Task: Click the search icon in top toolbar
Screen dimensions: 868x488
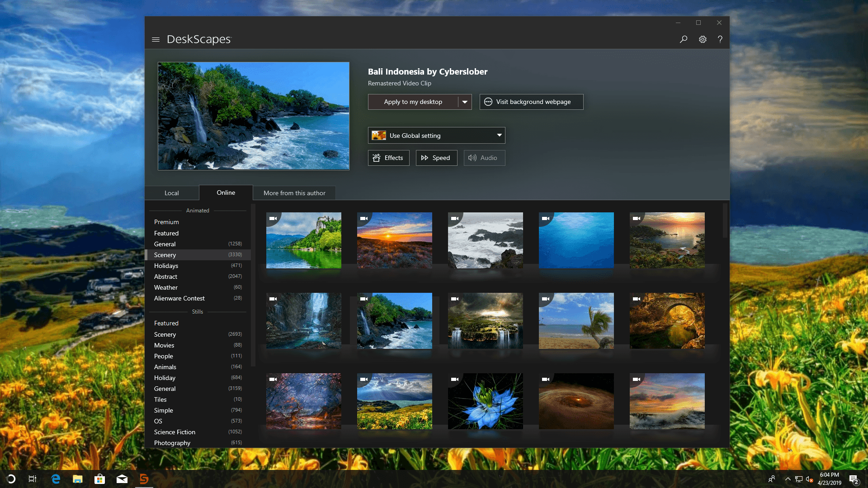Action: coord(684,39)
